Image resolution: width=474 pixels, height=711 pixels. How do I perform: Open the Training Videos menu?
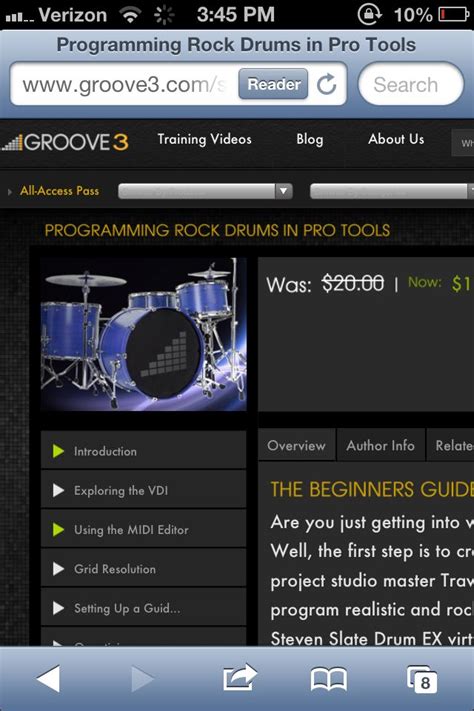coord(204,139)
